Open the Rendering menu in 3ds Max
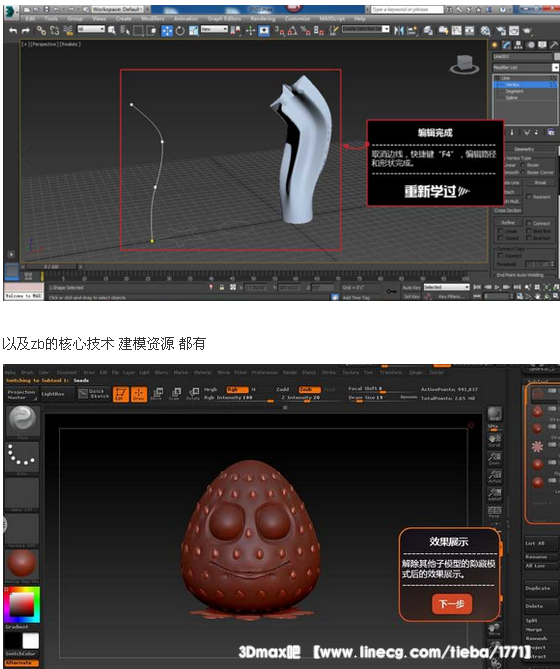560x669 pixels. (263, 18)
